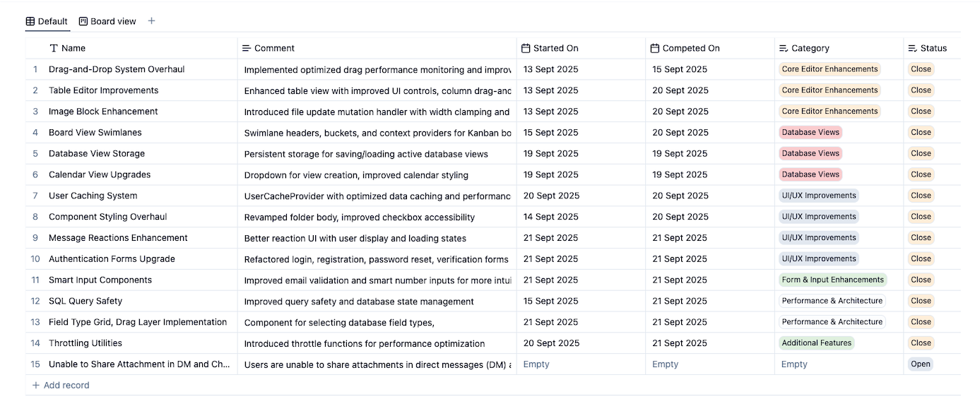Click the lines icon in the Comment column header
This screenshot has height=411, width=980.
point(247,48)
